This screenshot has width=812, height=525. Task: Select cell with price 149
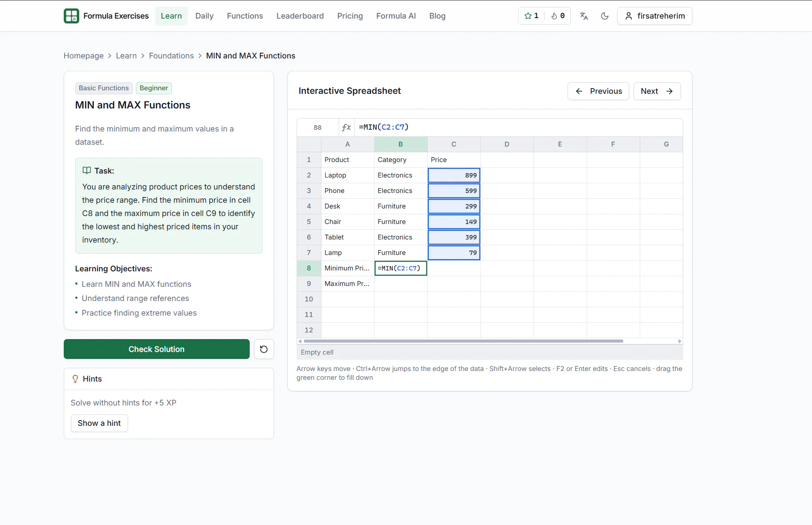tap(454, 222)
